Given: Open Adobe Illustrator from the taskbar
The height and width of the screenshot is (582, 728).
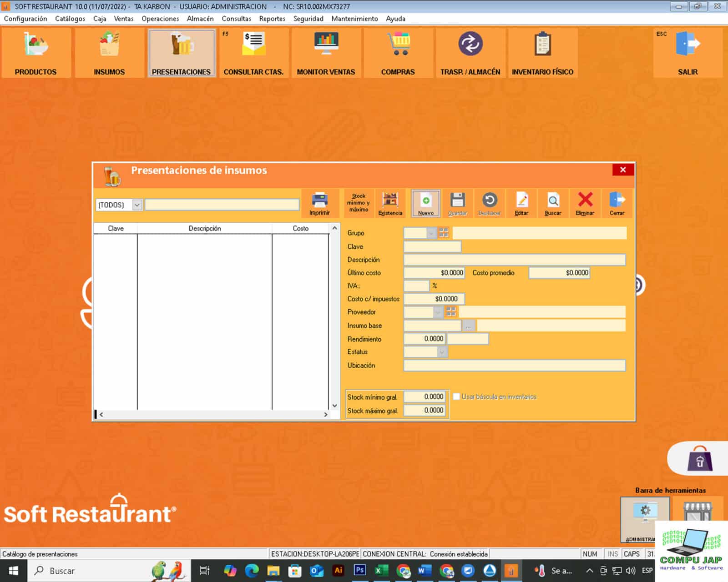Looking at the screenshot, I should pyautogui.click(x=338, y=570).
